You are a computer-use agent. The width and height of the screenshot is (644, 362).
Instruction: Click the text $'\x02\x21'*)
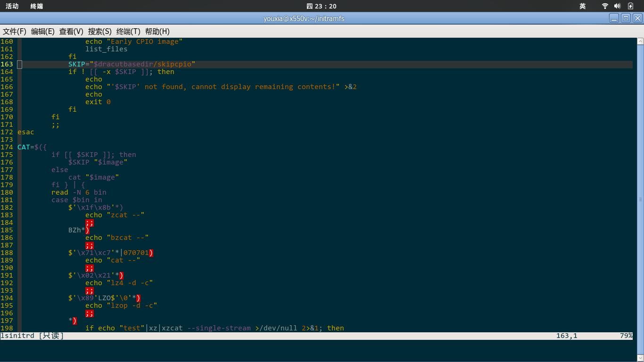coord(96,275)
